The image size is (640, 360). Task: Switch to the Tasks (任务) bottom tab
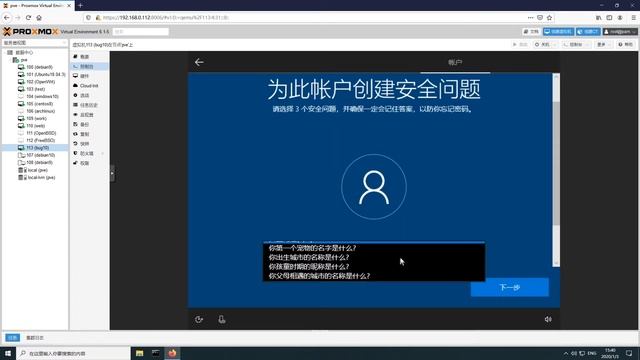click(13, 338)
